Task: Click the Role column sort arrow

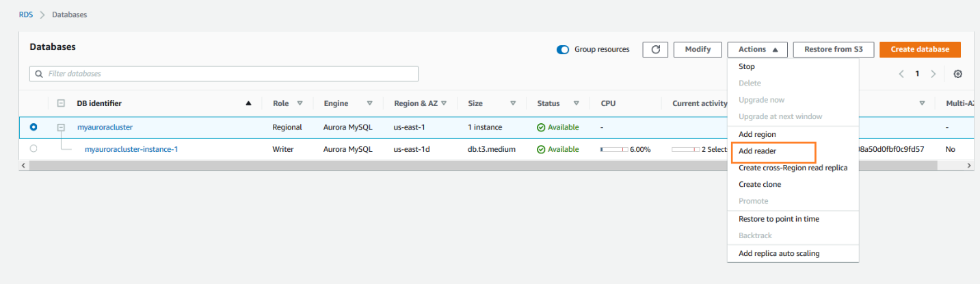Action: 300,103
